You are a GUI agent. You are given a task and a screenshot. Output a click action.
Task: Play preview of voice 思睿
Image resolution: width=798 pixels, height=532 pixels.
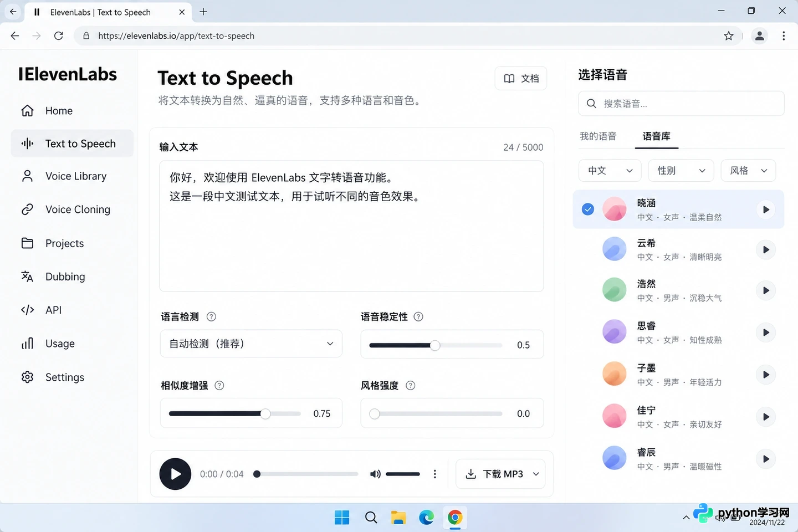[766, 332]
